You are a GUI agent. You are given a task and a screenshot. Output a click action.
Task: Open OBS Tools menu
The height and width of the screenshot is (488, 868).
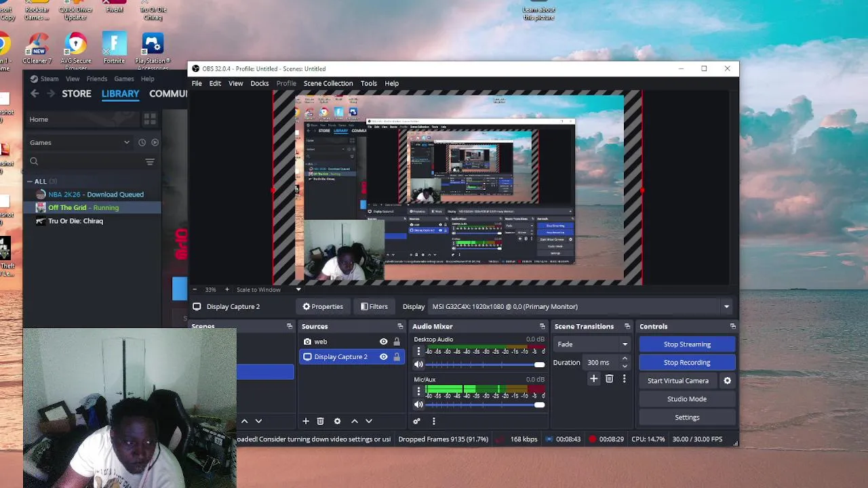pyautogui.click(x=369, y=83)
